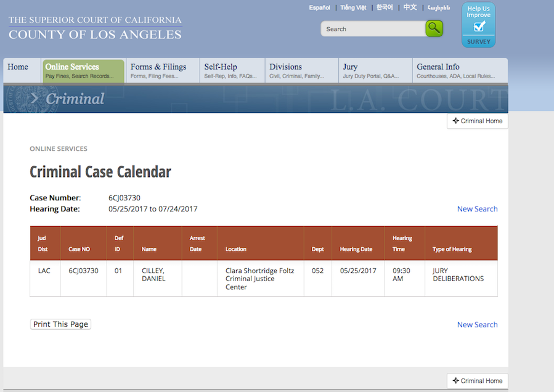Switch language to Armenian
Image resolution: width=554 pixels, height=392 pixels.
click(x=439, y=7)
